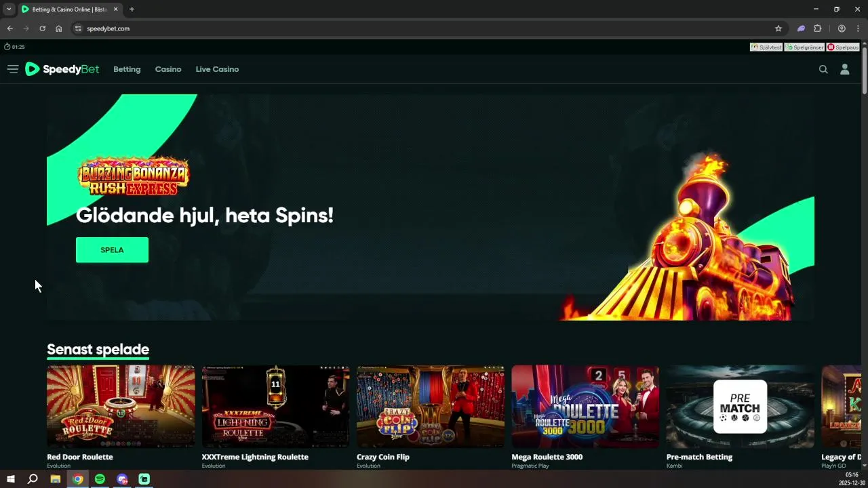Open the Mega Roulette 3000 game thumbnail
Screen dimensions: 868x488
pyautogui.click(x=585, y=407)
